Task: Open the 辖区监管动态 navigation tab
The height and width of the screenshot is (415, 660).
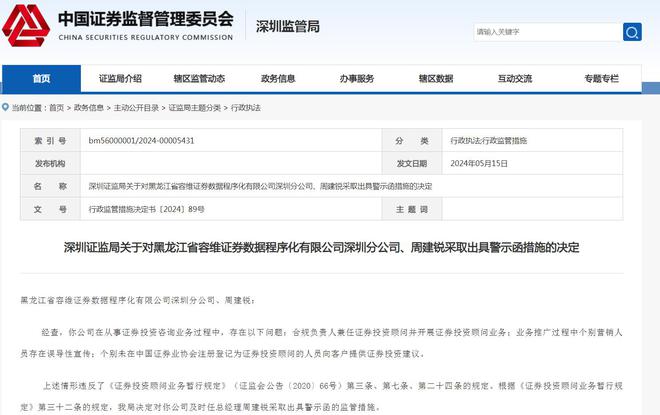Action: 199,79
